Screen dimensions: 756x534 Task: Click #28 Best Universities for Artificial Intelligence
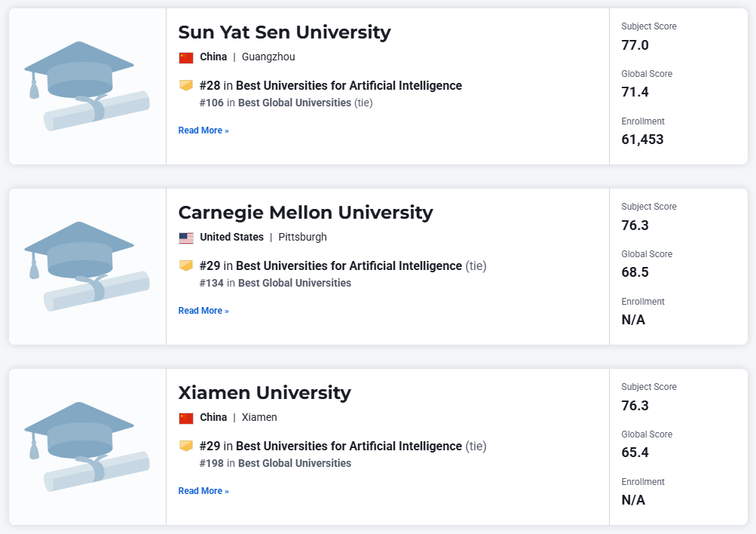331,85
